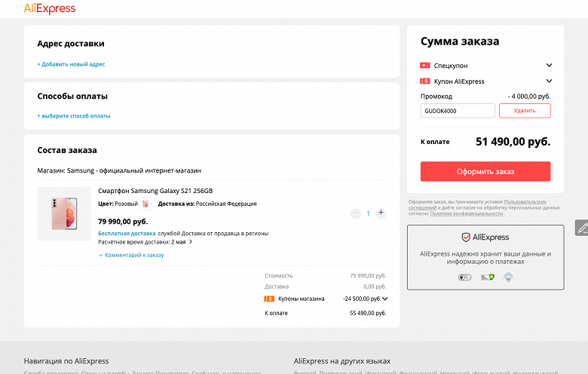Image resolution: width=588 pixels, height=374 pixels.
Task: Click the first payment security badge icon
Action: tap(464, 277)
